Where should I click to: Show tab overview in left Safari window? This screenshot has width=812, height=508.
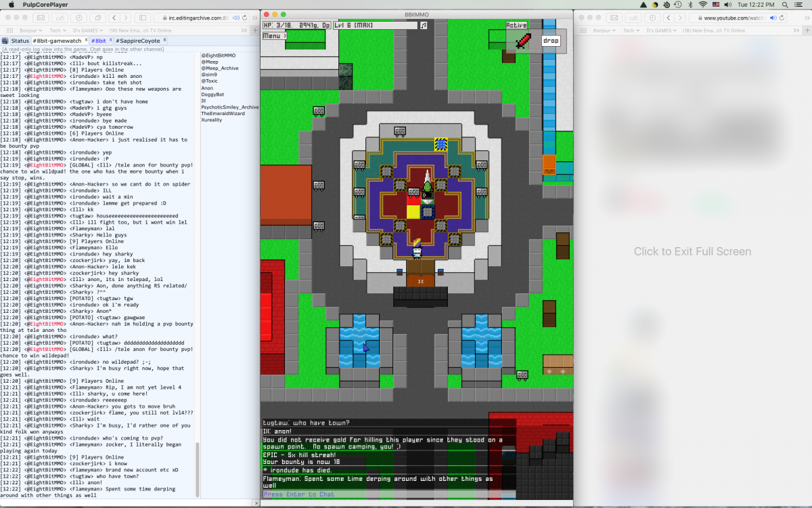click(x=99, y=18)
